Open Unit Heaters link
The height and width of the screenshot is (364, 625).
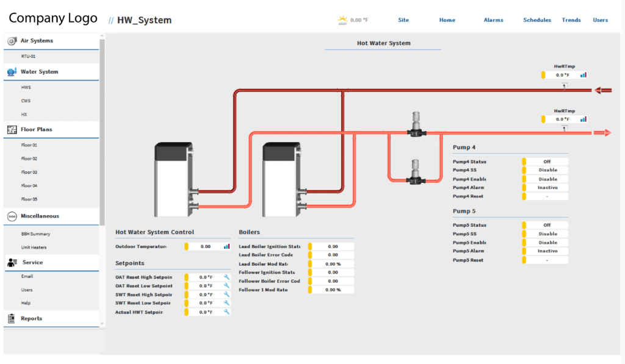click(x=34, y=248)
